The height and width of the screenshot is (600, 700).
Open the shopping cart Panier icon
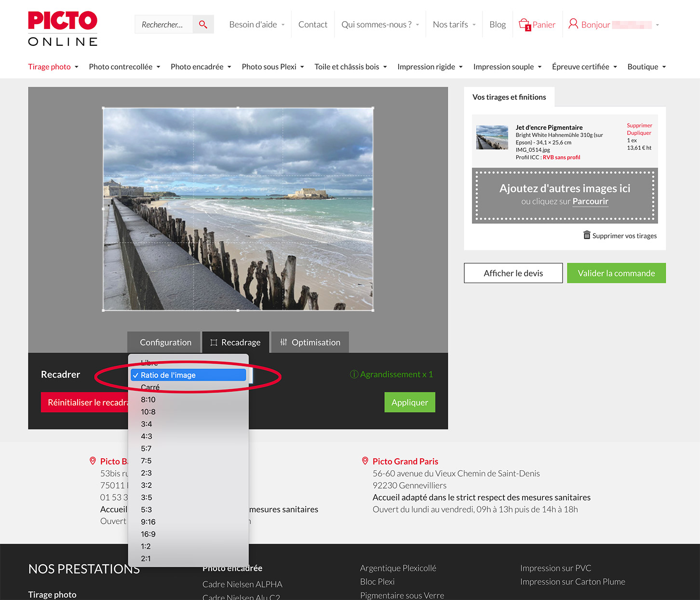coord(525,24)
